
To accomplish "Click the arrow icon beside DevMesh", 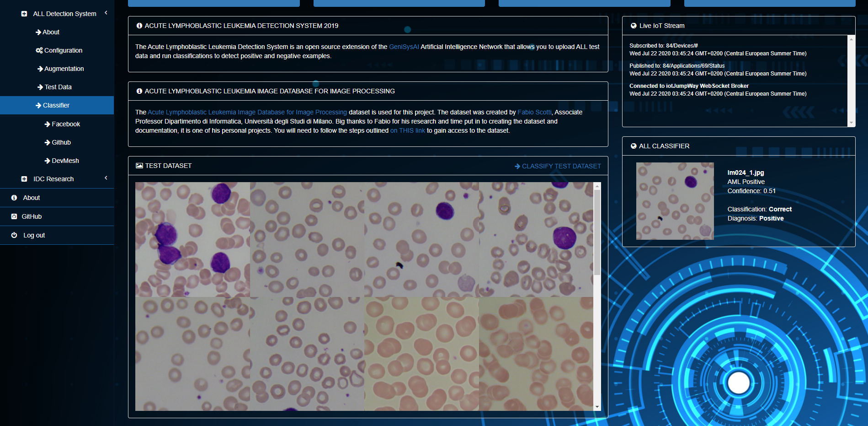I will pos(48,161).
